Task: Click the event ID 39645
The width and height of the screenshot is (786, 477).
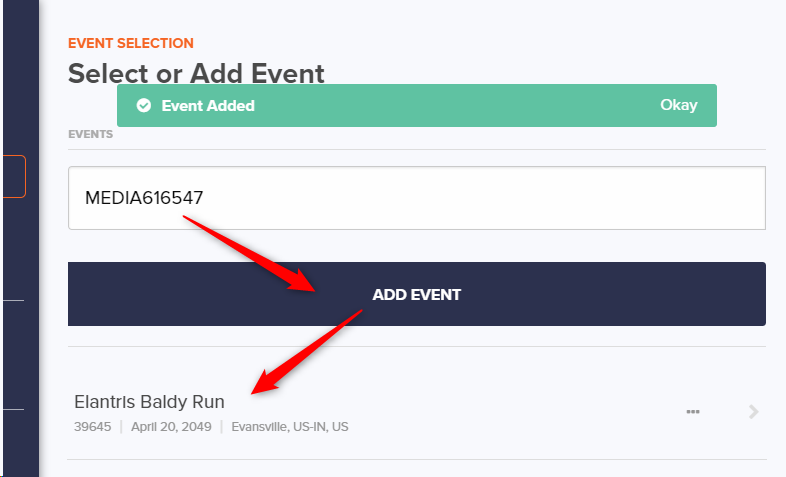Action: point(90,427)
